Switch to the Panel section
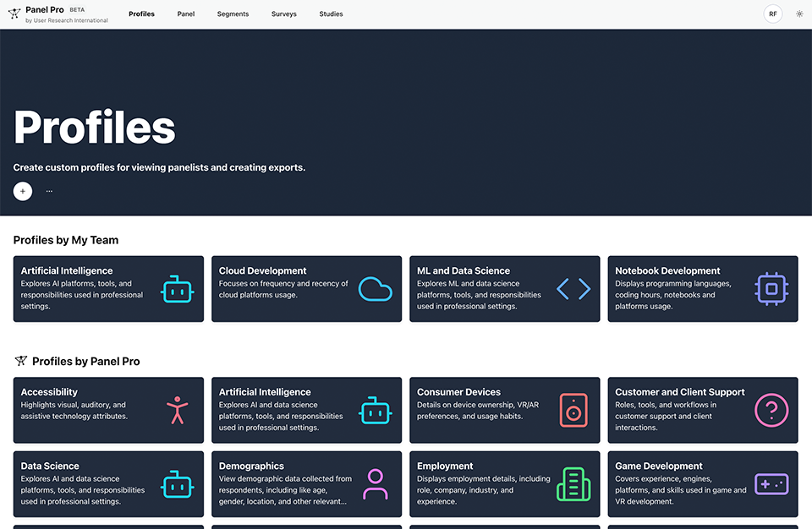Screen dimensions: 812x529 point(186,14)
